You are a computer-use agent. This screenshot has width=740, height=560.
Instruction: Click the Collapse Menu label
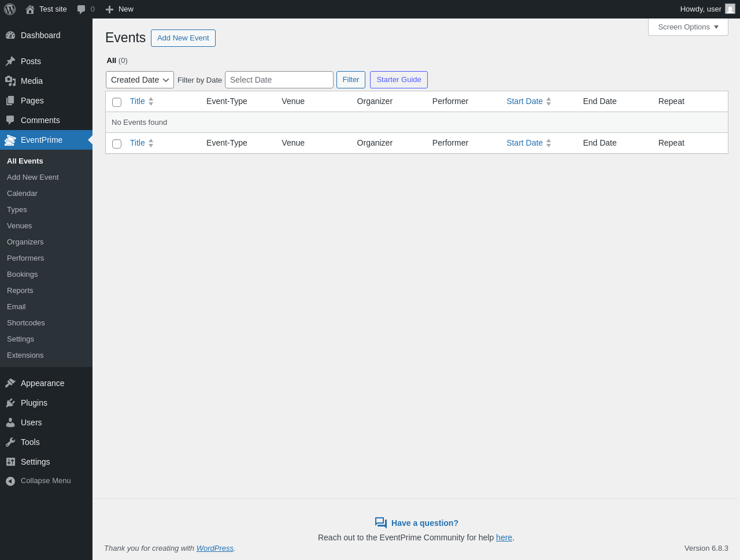coord(46,481)
